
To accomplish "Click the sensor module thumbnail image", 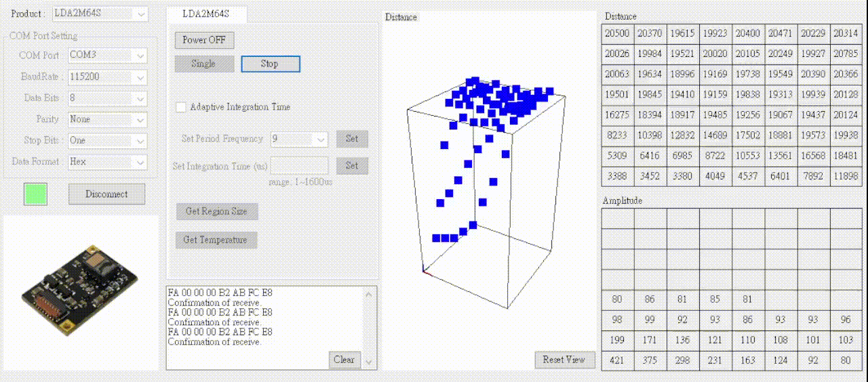I will pos(81,291).
